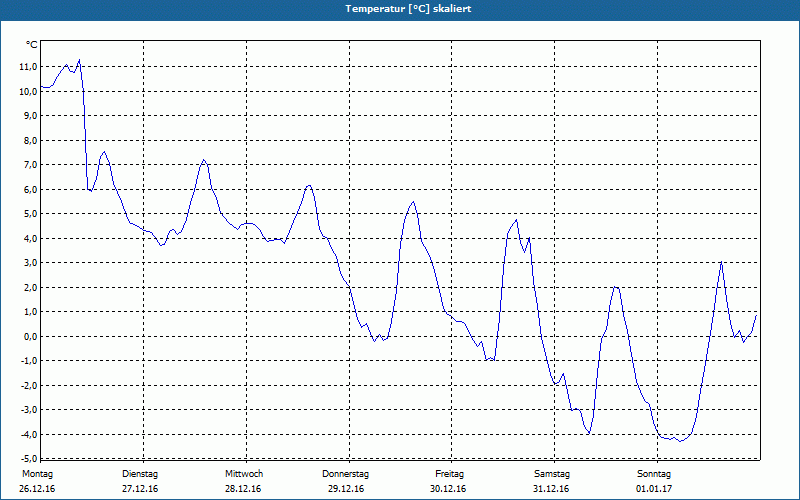
Task: Click the Mittwoch day label
Action: point(244,474)
